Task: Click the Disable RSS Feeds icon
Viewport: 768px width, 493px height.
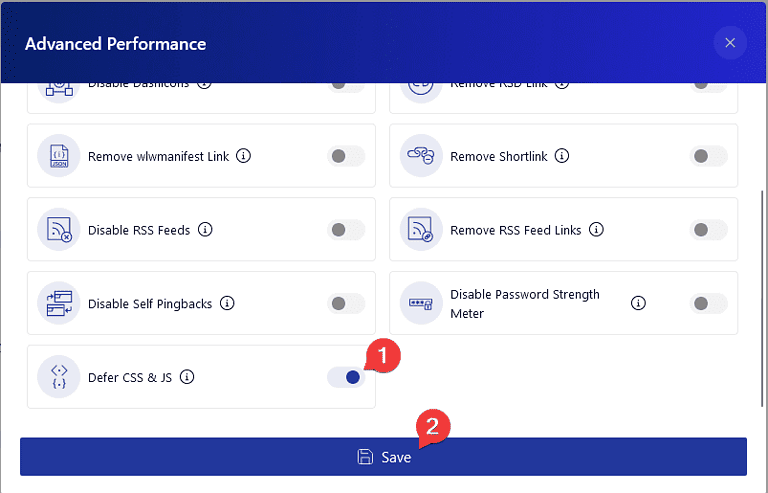Action: tap(58, 230)
